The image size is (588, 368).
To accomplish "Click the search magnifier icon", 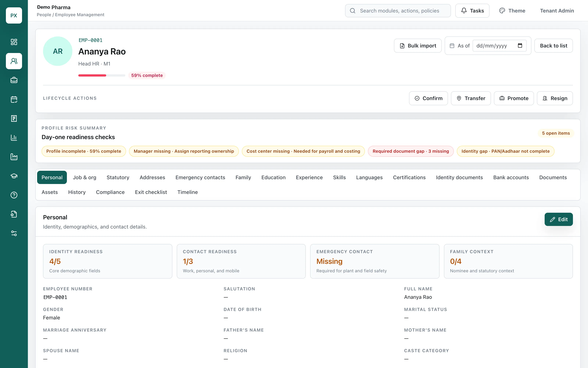I will point(353,11).
